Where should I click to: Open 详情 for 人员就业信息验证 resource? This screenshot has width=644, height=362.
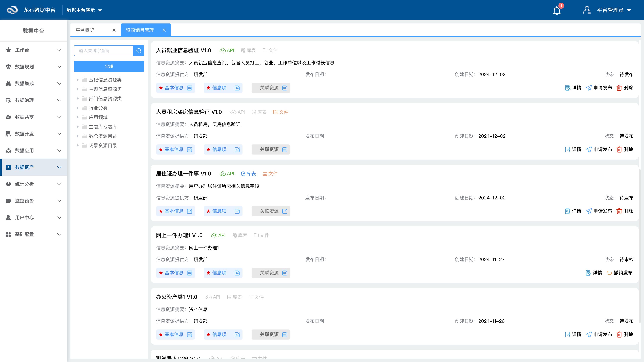pos(574,88)
